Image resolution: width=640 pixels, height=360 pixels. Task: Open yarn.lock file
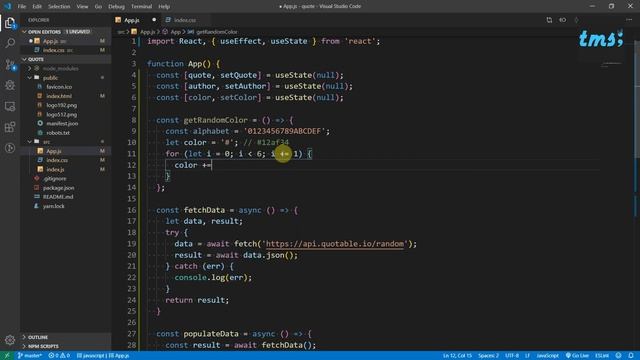[53, 206]
